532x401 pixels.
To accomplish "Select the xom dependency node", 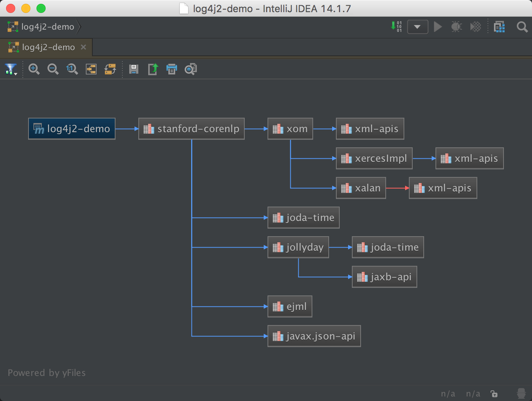I will 290,129.
